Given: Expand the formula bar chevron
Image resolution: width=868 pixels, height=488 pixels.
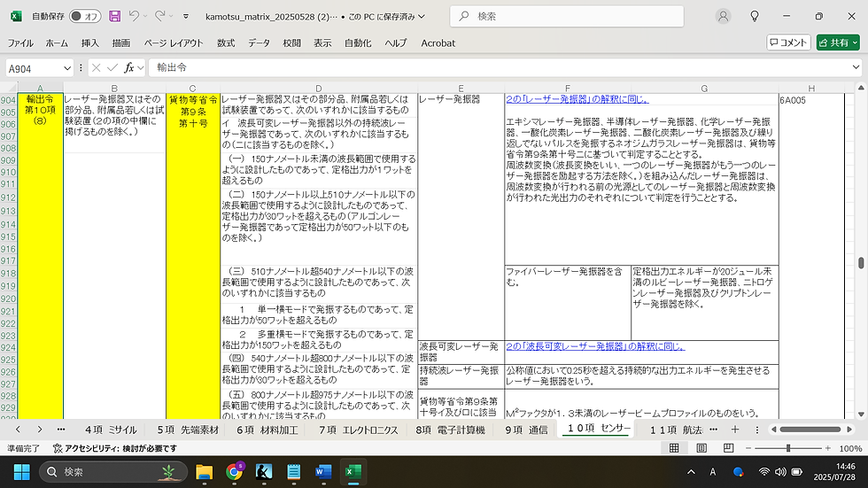Looking at the screenshot, I should coord(856,68).
